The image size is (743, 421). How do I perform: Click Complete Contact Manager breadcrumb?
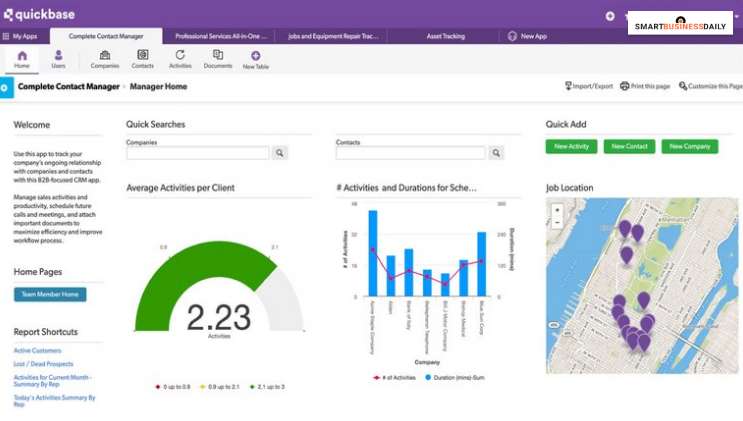pyautogui.click(x=69, y=86)
